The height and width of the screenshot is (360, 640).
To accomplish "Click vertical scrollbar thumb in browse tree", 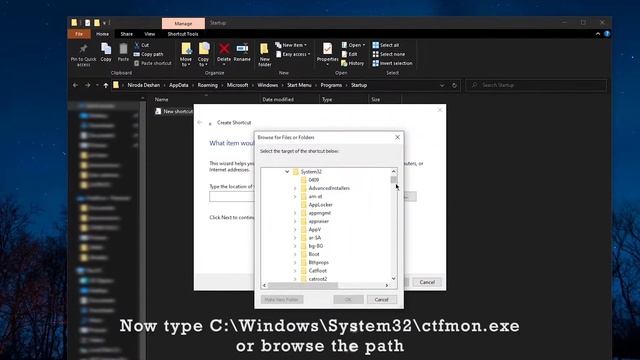I will point(393,180).
